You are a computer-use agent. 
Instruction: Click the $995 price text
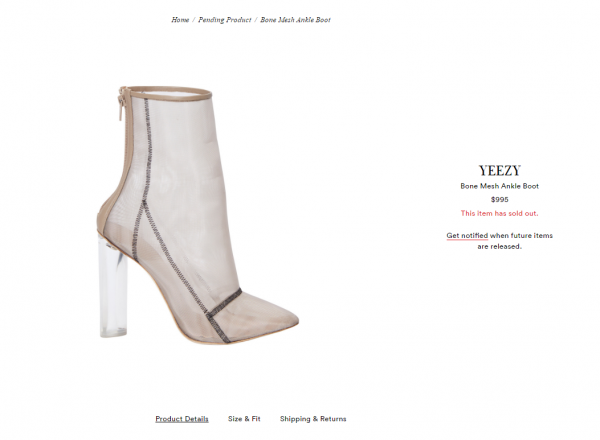pyautogui.click(x=499, y=199)
